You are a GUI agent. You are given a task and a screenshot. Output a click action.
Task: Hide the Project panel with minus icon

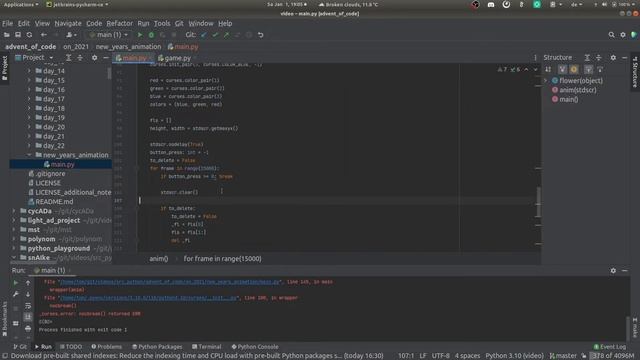point(106,58)
